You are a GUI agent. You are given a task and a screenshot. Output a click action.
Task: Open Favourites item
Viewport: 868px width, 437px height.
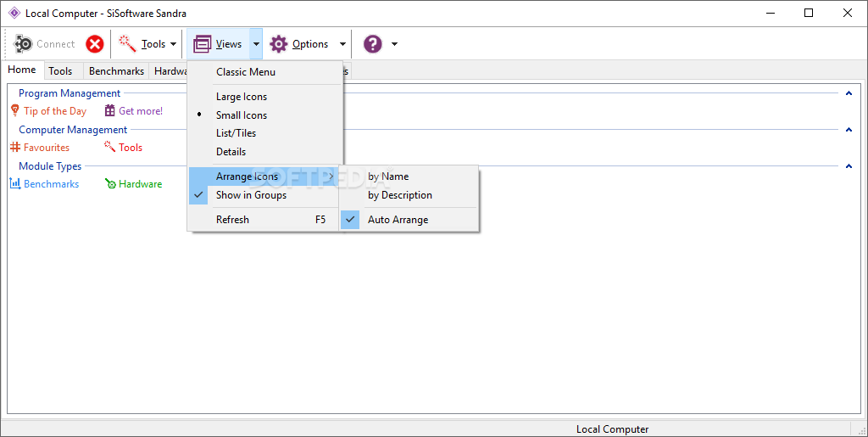(x=47, y=148)
